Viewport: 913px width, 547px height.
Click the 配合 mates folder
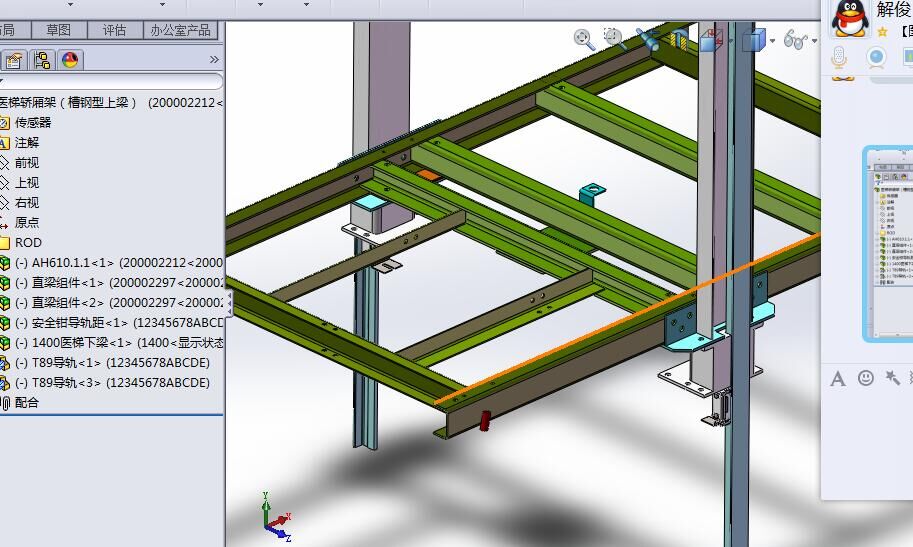coord(27,403)
